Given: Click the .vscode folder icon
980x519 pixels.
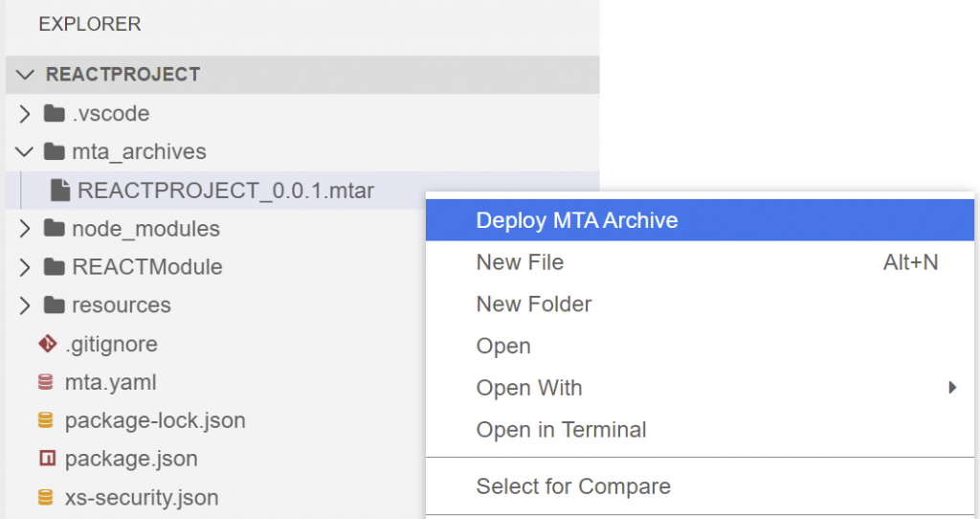Looking at the screenshot, I should 55,114.
